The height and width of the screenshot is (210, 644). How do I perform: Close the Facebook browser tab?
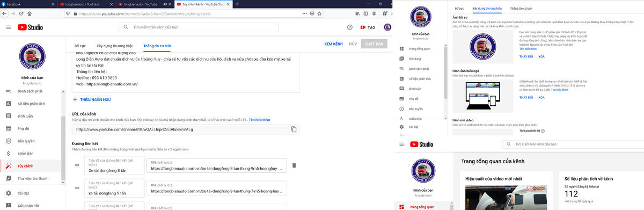pos(53,4)
